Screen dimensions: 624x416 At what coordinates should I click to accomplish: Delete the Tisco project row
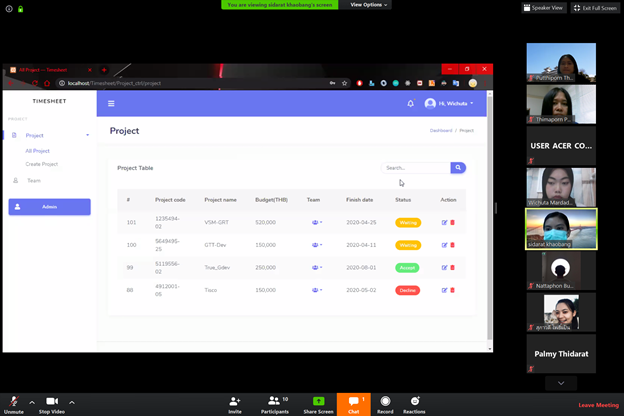coord(452,290)
